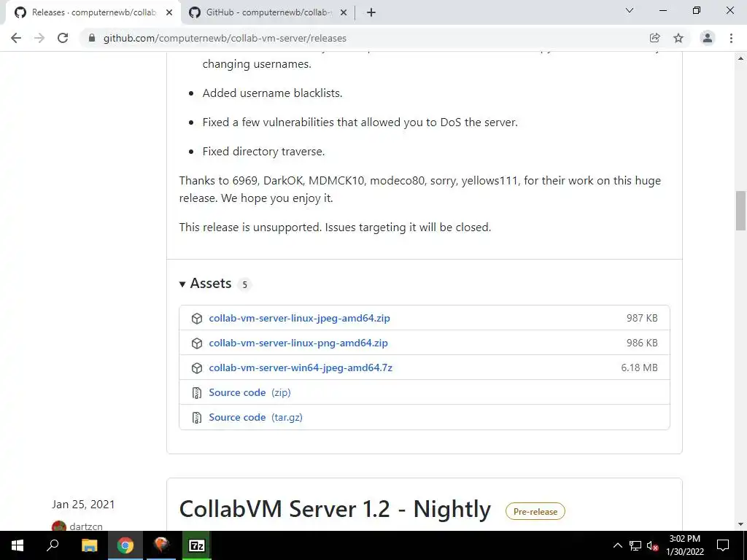The width and height of the screenshot is (747, 560).
Task: Open the Windows Start menu
Action: coord(18,545)
